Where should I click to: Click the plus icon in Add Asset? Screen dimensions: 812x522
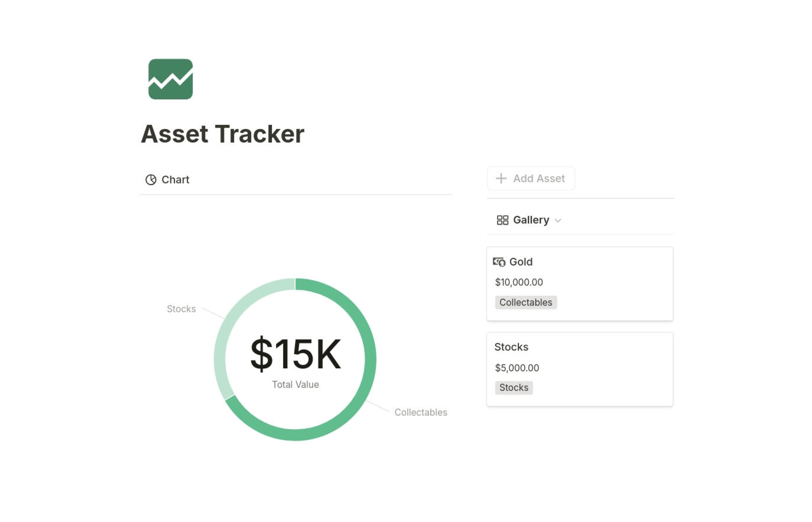[501, 179]
